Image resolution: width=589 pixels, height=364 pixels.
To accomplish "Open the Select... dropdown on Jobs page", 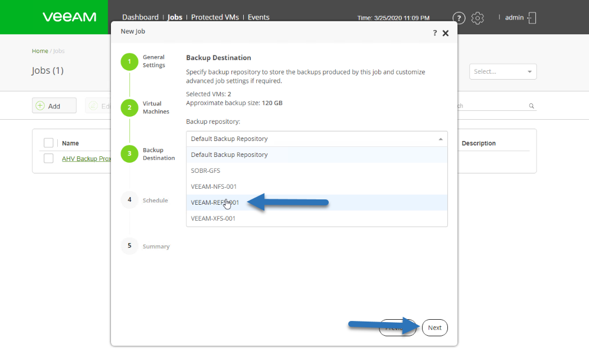I will click(503, 71).
